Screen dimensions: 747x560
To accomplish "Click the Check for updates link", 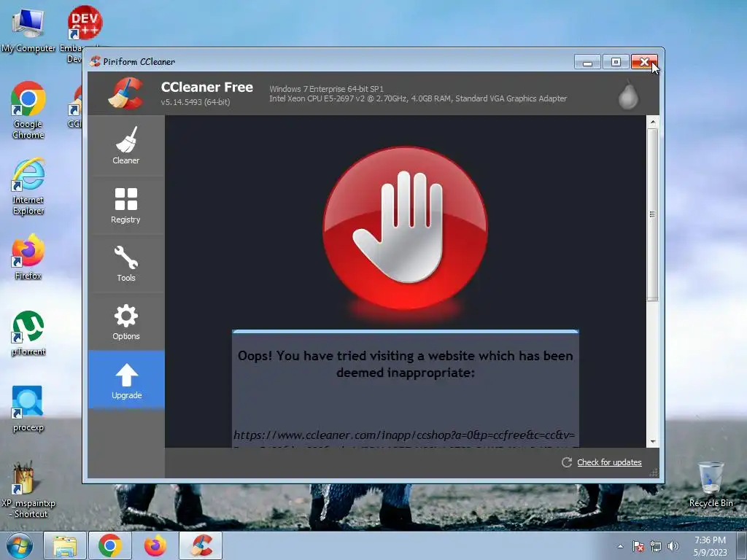I will click(x=609, y=462).
